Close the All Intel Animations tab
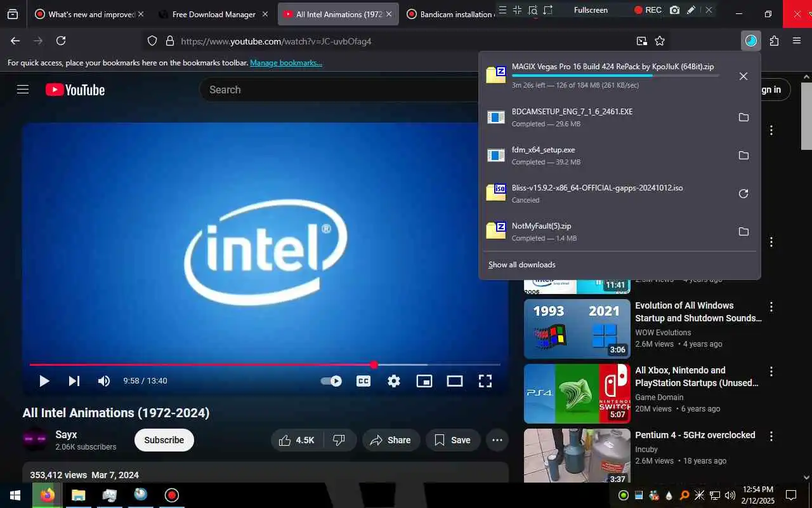Screen dimensions: 812x508 pyautogui.click(x=388, y=14)
